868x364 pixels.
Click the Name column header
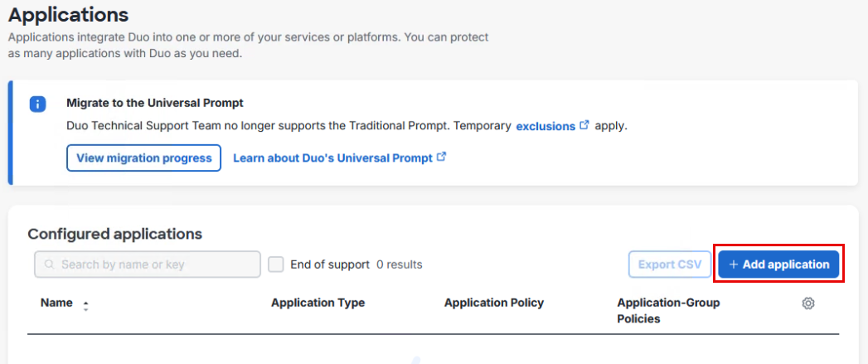(x=56, y=303)
